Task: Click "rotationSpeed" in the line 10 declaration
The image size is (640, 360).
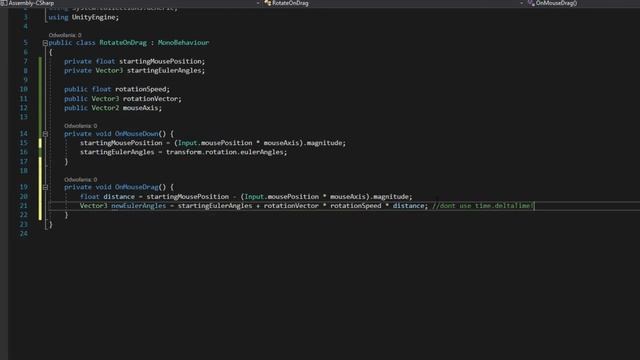Action: (x=140, y=89)
